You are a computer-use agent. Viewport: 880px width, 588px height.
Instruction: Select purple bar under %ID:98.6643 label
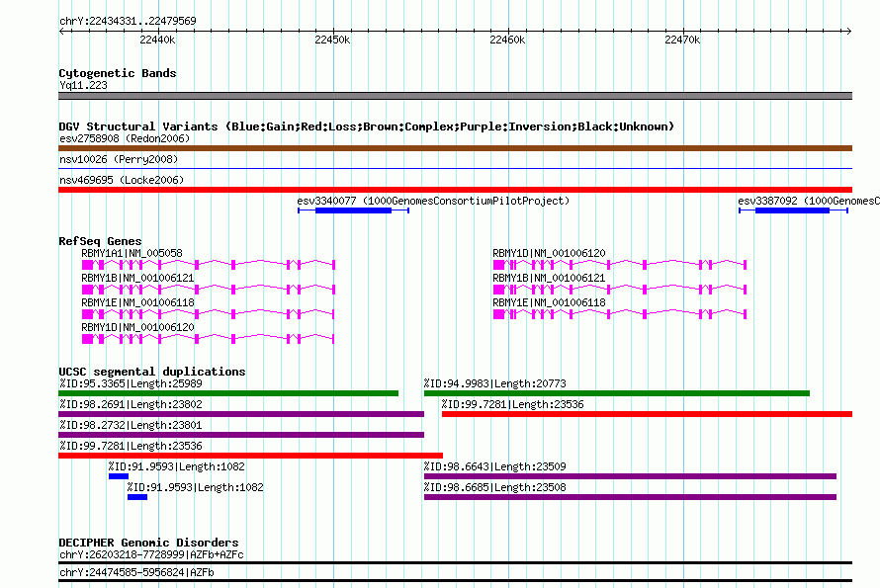click(630, 476)
